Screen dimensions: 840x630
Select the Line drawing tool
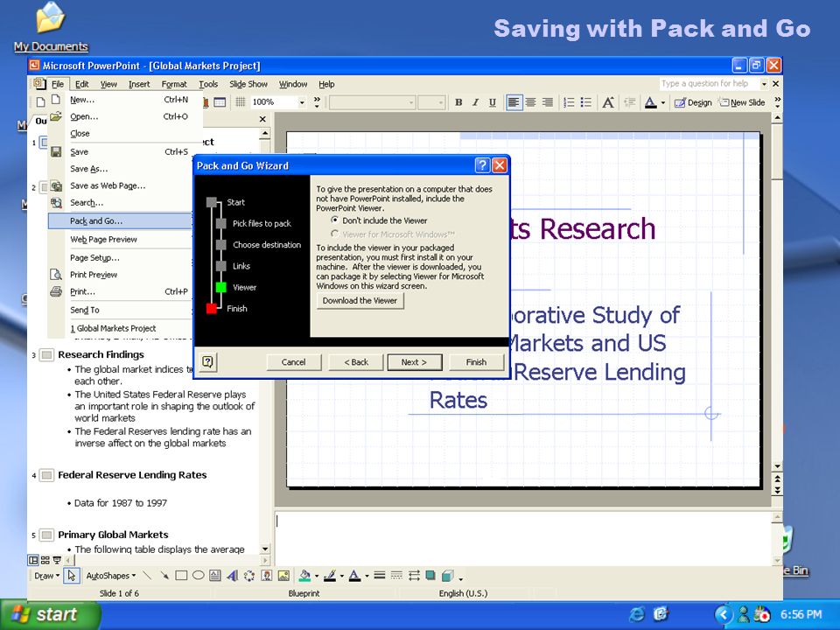tap(147, 576)
